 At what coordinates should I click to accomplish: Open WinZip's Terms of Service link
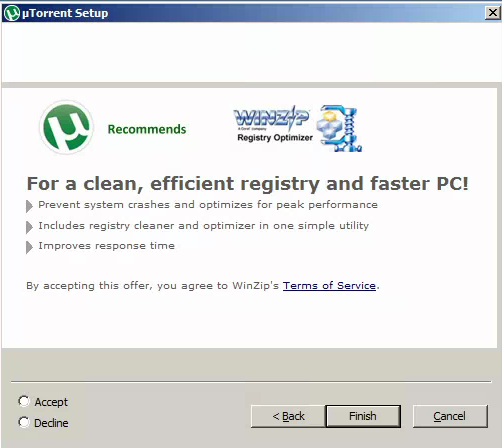tap(329, 286)
